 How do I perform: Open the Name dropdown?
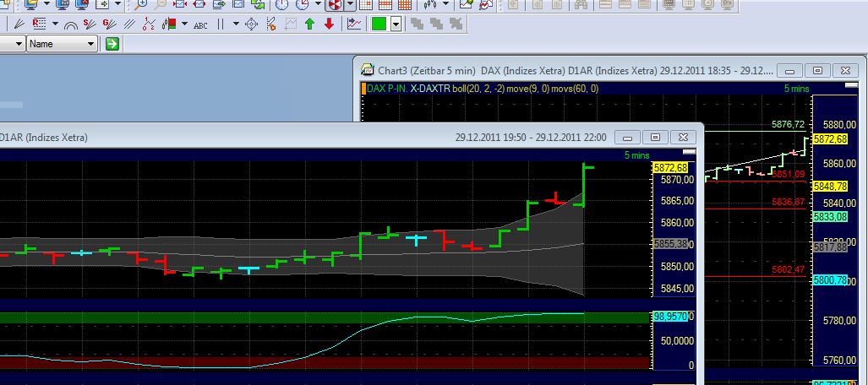(63, 43)
